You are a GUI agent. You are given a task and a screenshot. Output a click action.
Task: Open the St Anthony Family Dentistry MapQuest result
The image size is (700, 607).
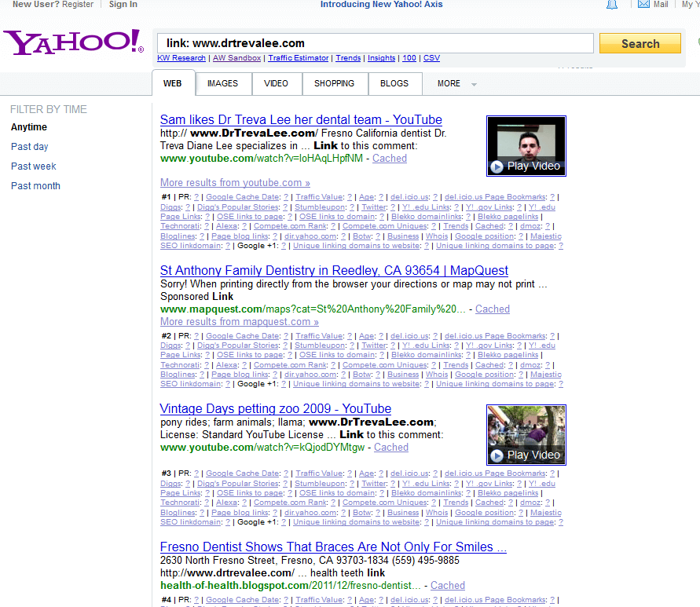pos(334,270)
